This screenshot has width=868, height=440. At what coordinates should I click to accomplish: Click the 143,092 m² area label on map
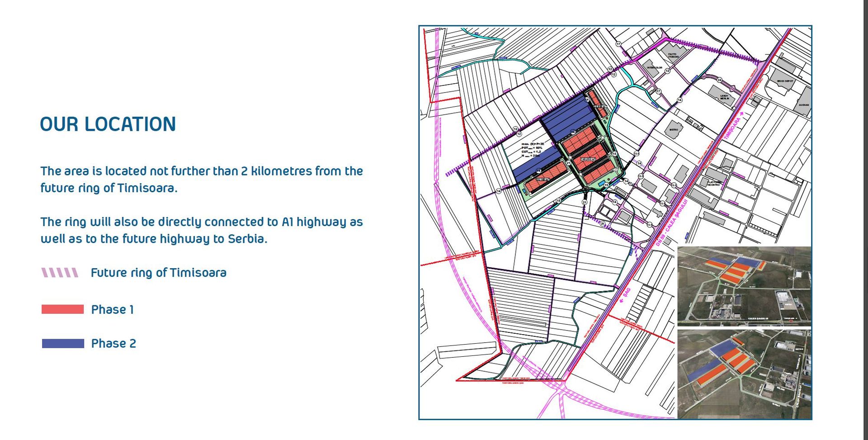(588, 159)
